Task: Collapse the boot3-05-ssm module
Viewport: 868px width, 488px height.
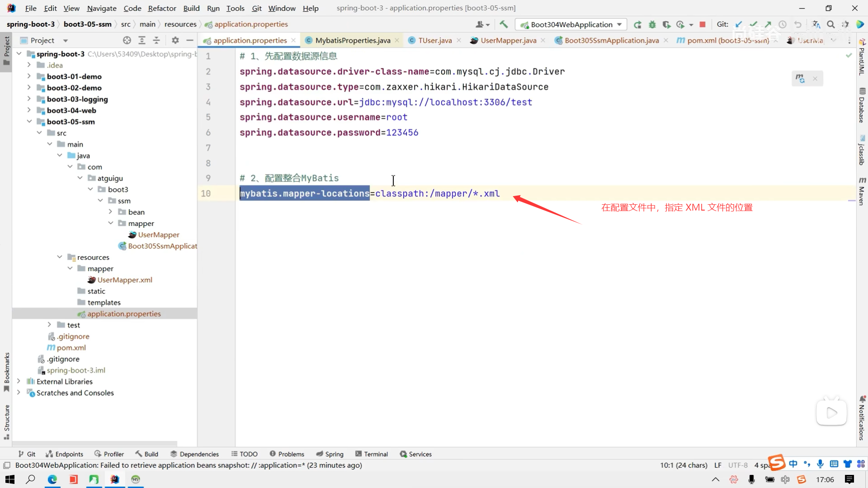Action: 29,122
